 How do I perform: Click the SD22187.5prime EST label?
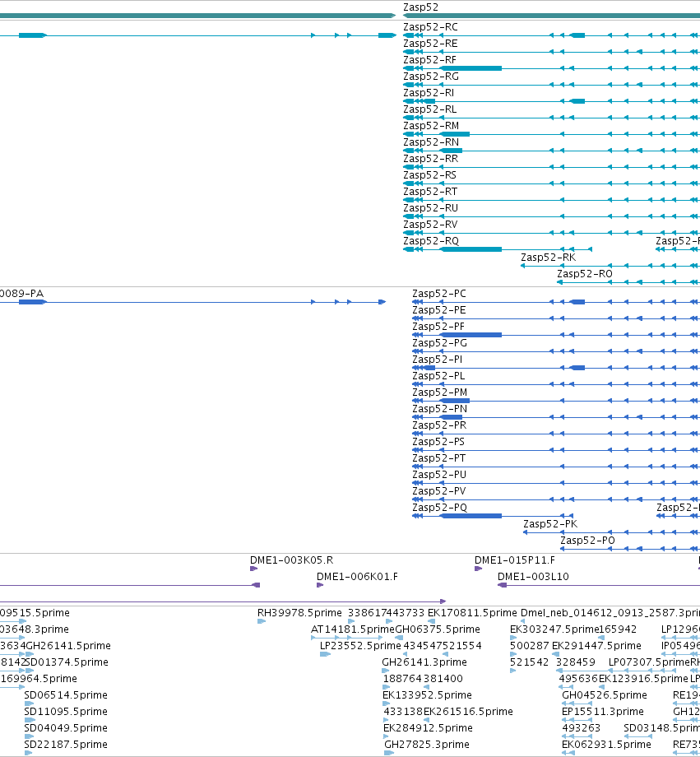pos(66,744)
